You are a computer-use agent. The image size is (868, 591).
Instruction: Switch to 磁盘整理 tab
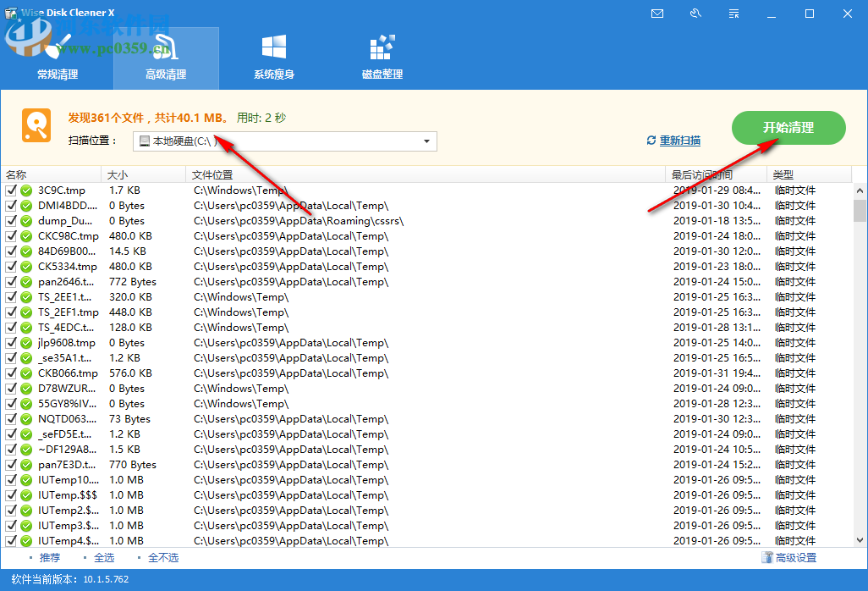tap(382, 58)
